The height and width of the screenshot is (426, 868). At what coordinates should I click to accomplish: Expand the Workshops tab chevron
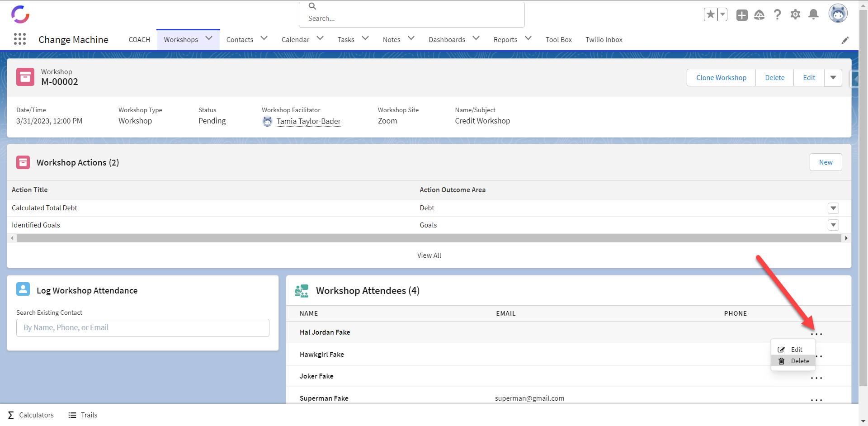[209, 38]
